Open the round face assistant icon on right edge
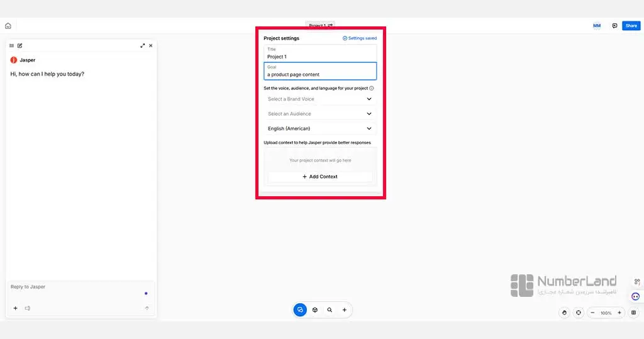 click(635, 297)
